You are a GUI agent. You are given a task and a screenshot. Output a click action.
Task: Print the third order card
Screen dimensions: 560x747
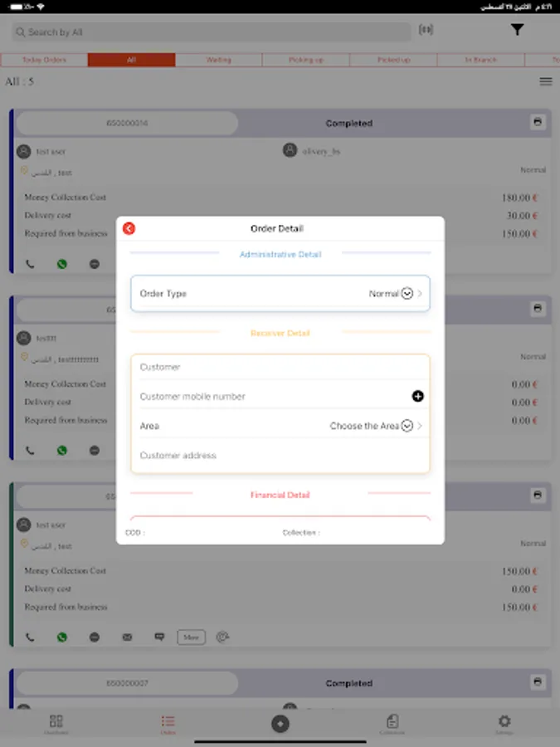point(538,496)
